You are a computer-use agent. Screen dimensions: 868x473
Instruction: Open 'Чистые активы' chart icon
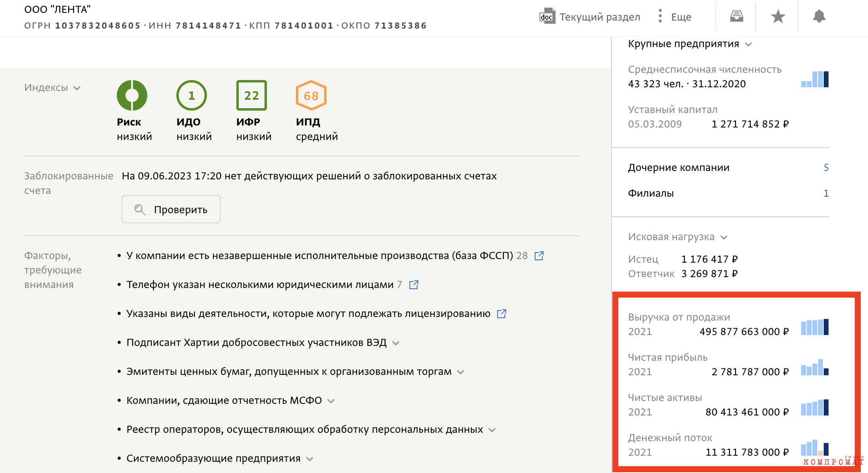(814, 407)
